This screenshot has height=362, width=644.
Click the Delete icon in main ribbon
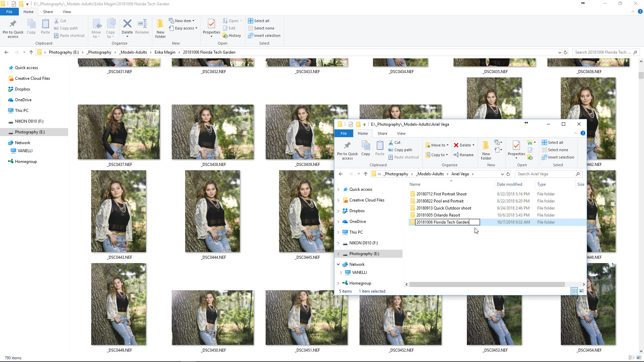click(x=127, y=24)
